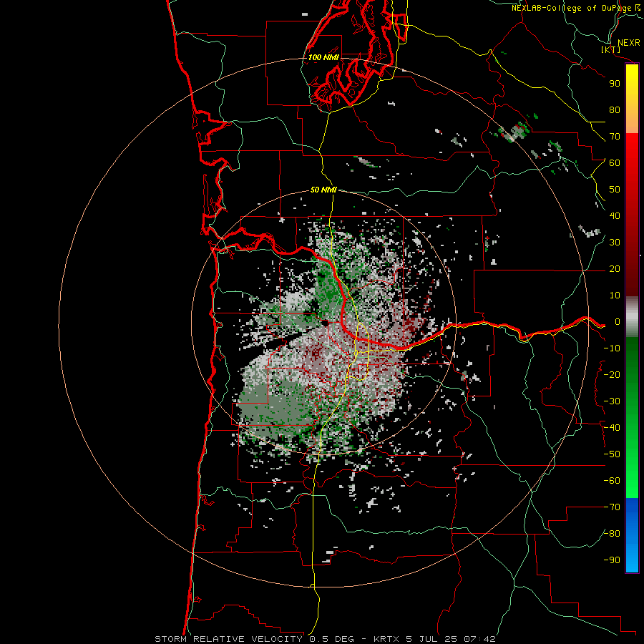Click the -10 label on the velocity scale

[612, 348]
